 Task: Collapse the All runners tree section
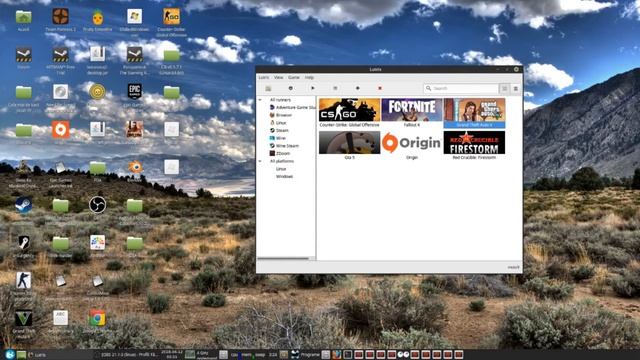(260, 100)
